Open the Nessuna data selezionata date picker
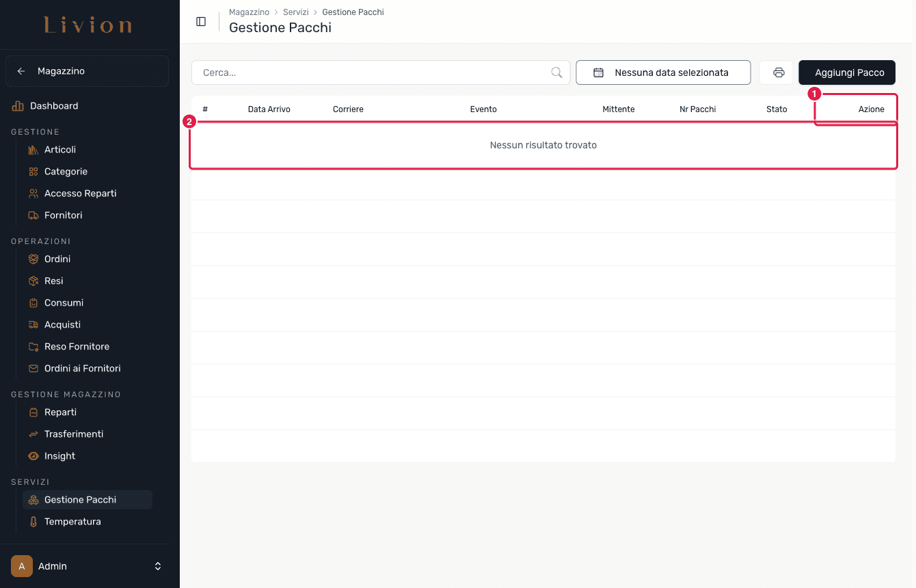This screenshot has width=916, height=588. pos(663,72)
